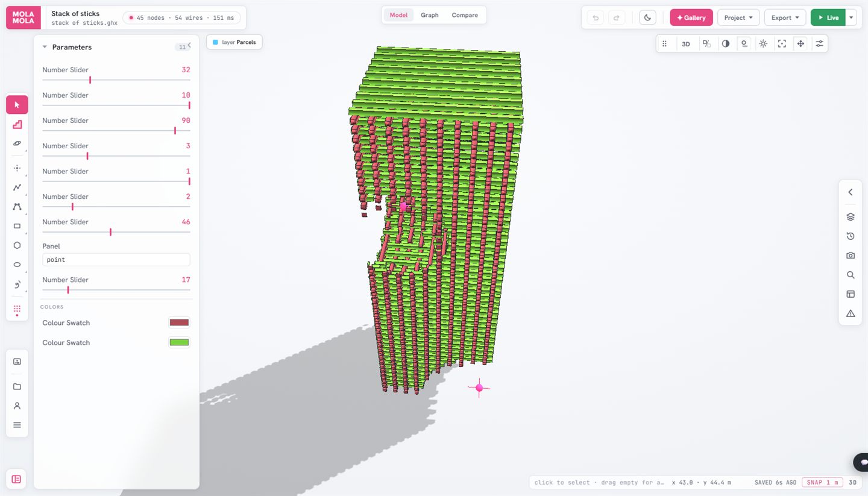
Task: Click the nodes and wires stats pill
Action: [x=181, y=18]
